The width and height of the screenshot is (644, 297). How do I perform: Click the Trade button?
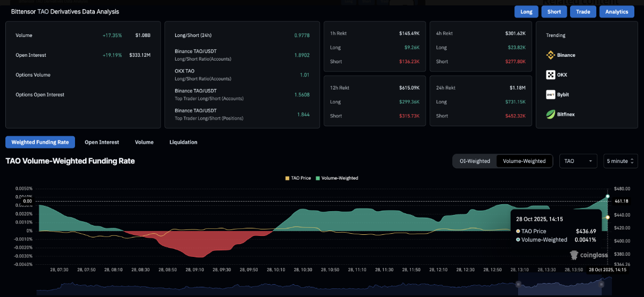[x=583, y=12]
